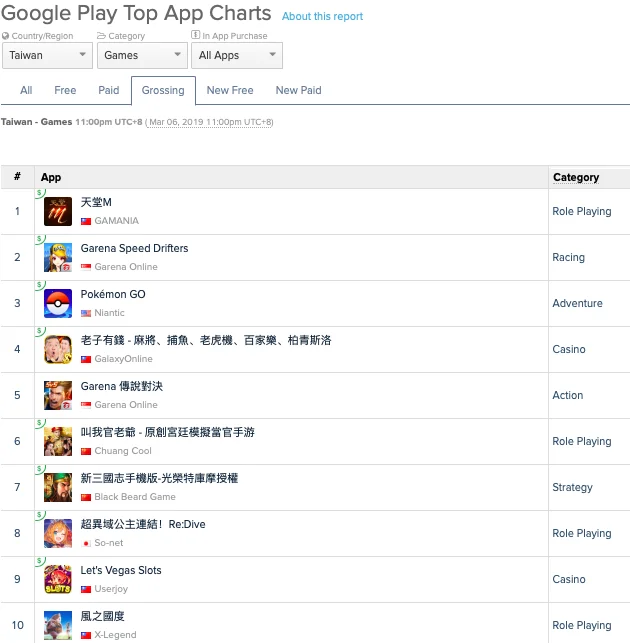Open the About this report link
The image size is (630, 643).
[x=322, y=17]
